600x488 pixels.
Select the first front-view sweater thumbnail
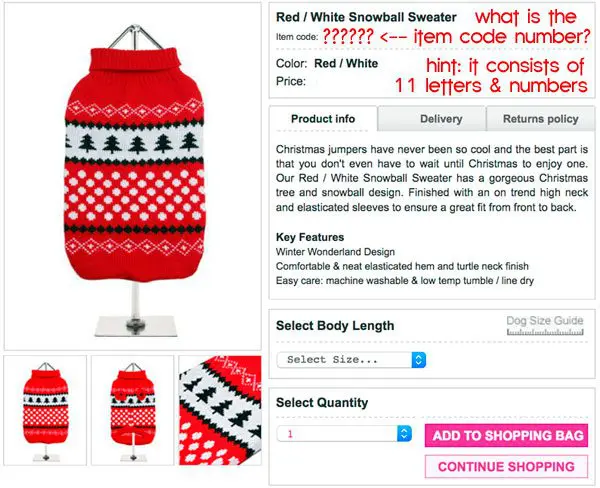(45, 410)
